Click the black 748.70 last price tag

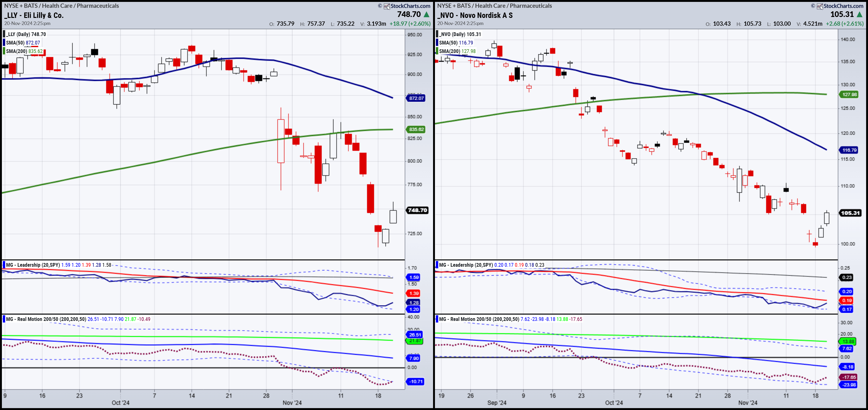417,210
